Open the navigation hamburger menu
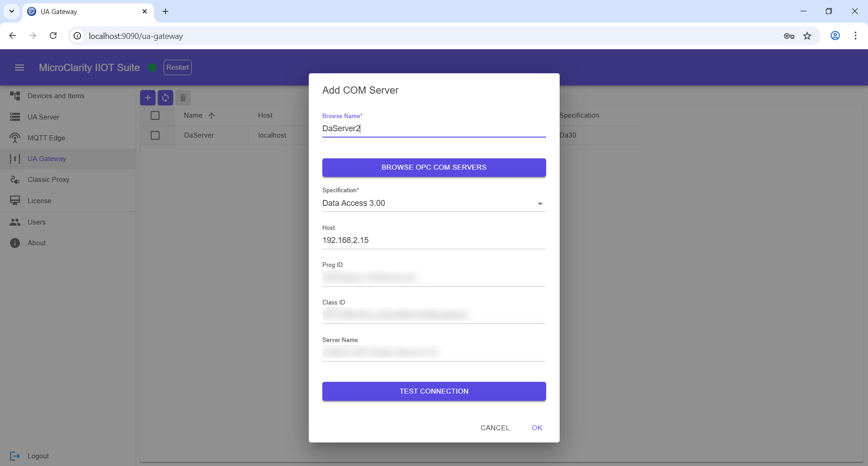The width and height of the screenshot is (868, 466). 19,67
